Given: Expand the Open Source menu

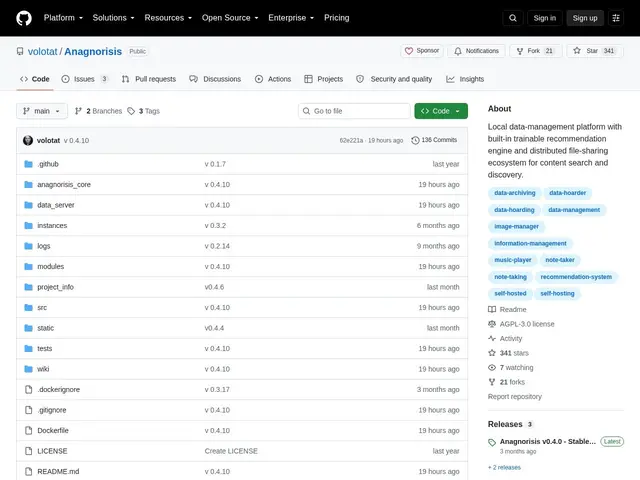Looking at the screenshot, I should tap(230, 18).
